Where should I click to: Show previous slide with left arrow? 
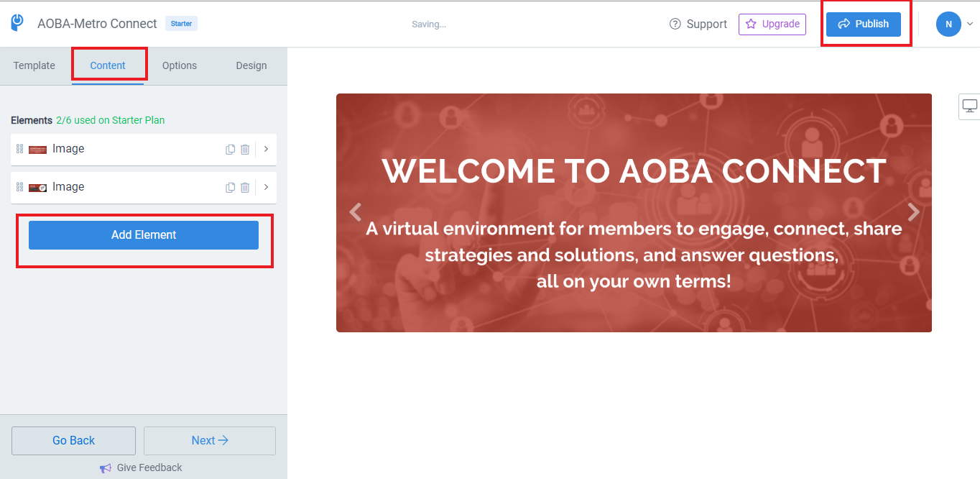(x=354, y=212)
